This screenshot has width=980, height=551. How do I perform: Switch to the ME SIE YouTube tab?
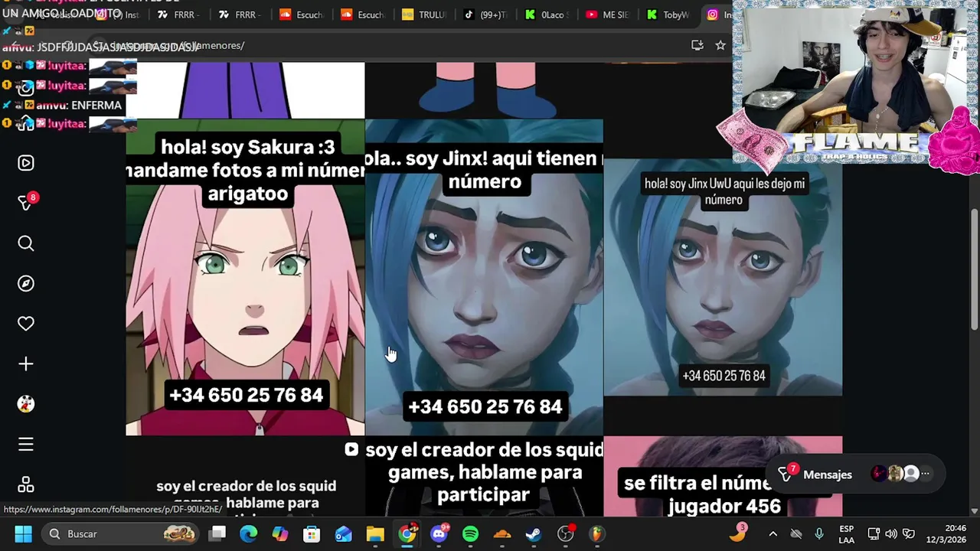pyautogui.click(x=609, y=15)
